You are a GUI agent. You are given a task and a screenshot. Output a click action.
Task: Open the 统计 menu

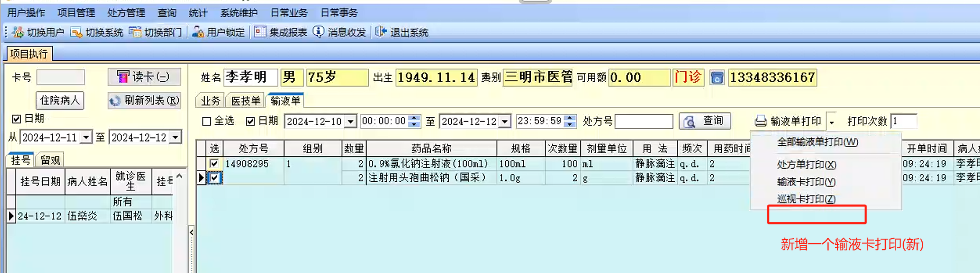tap(198, 13)
